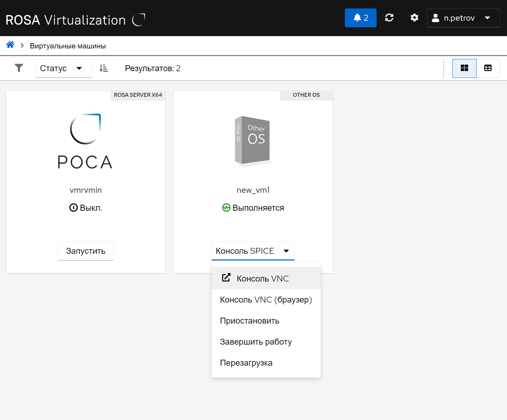Select Приостановить to pause the VM
The height and width of the screenshot is (420, 507).
point(249,321)
